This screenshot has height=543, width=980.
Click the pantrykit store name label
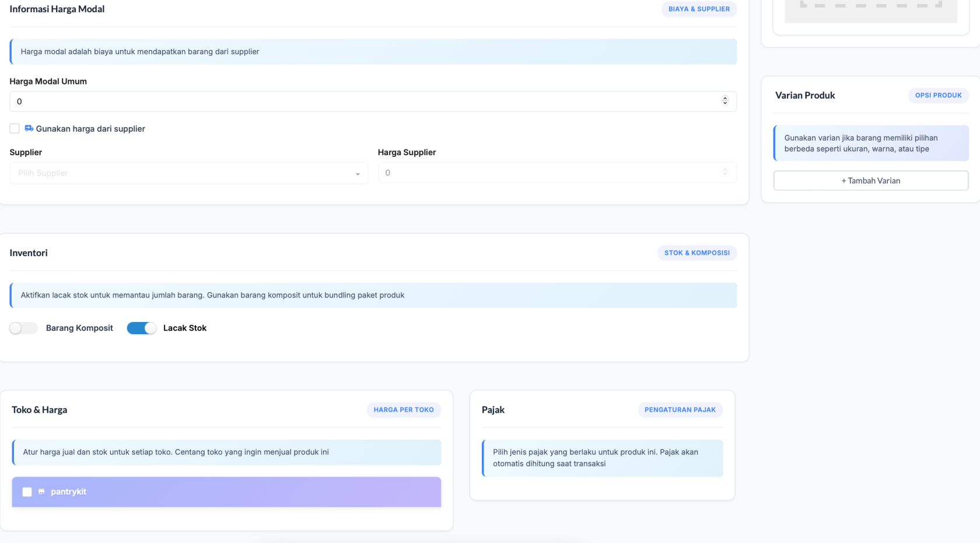pyautogui.click(x=68, y=492)
